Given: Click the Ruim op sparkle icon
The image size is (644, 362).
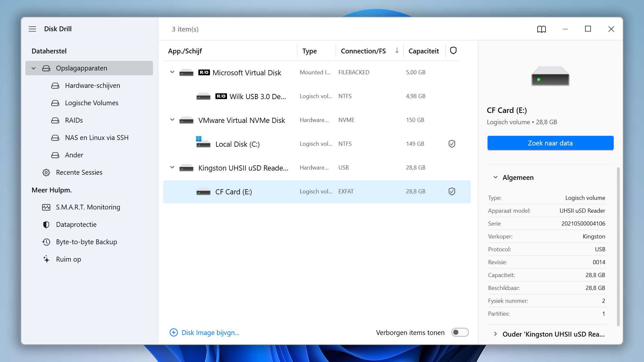Looking at the screenshot, I should point(46,259).
